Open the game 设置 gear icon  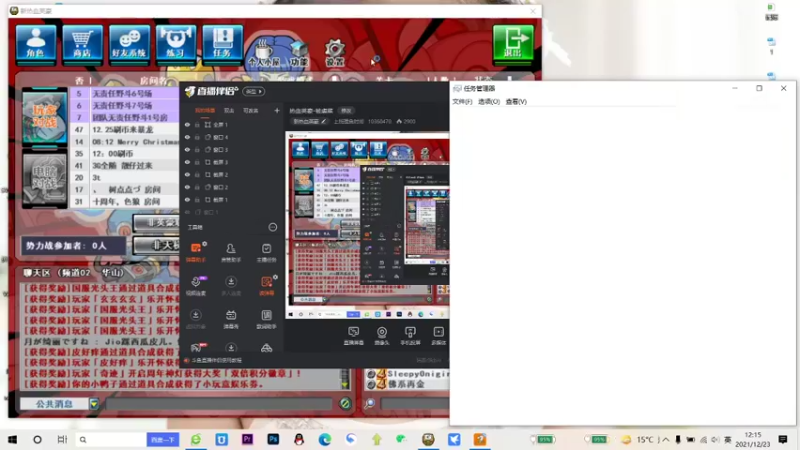335,53
